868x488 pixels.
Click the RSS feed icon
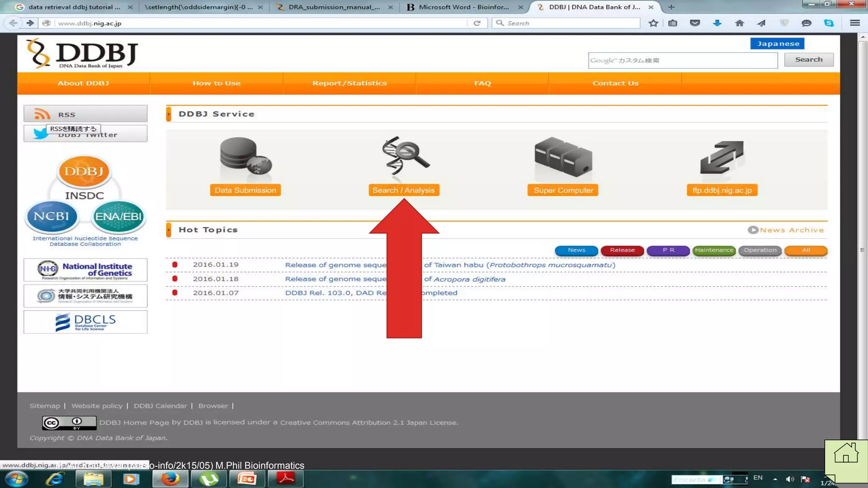42,114
